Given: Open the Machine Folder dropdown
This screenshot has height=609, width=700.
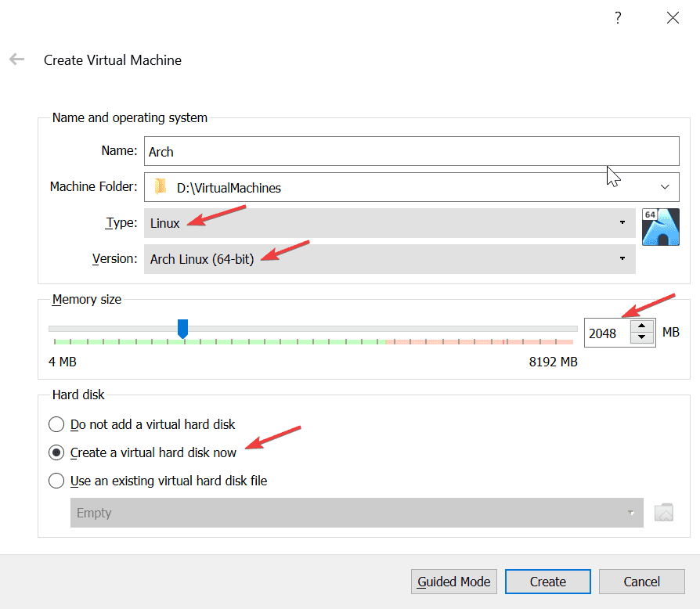Looking at the screenshot, I should point(412,187).
